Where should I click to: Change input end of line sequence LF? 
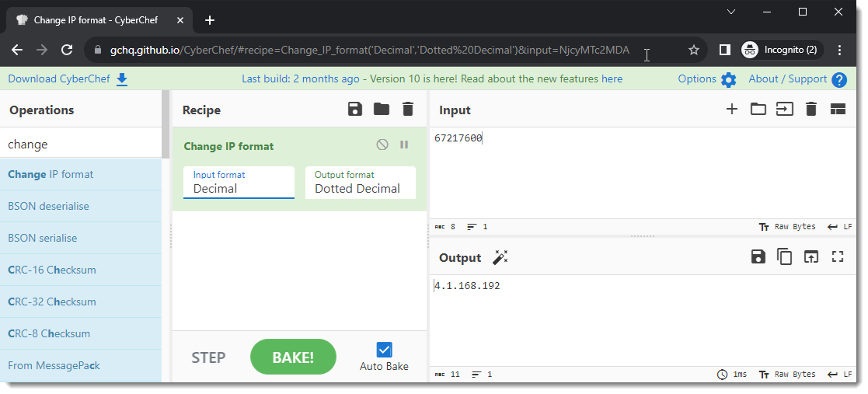tap(840, 226)
